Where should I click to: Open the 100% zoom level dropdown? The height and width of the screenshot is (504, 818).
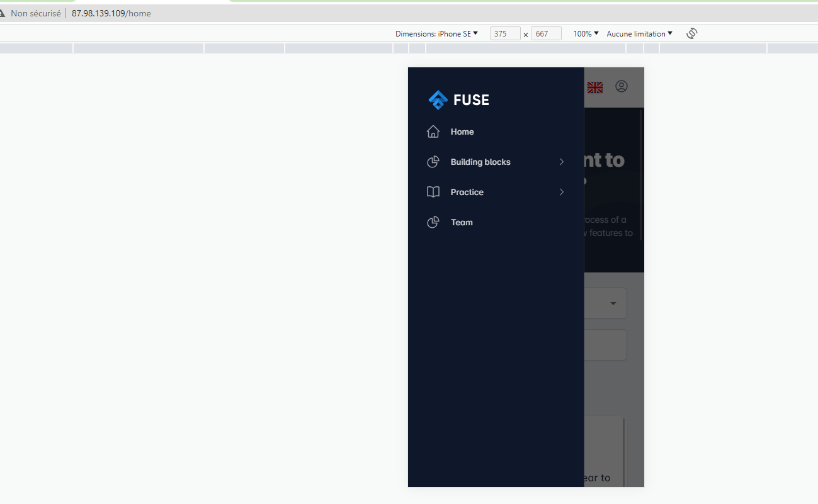586,34
